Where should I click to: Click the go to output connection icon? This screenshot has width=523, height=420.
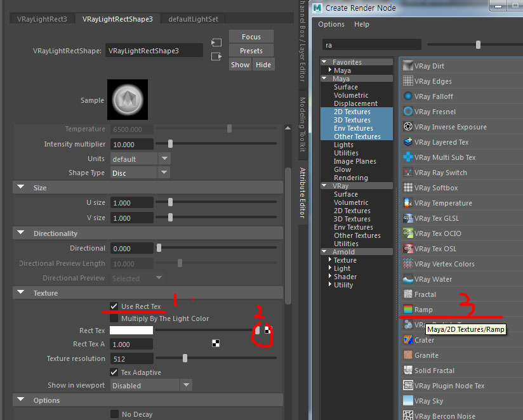pos(216,56)
